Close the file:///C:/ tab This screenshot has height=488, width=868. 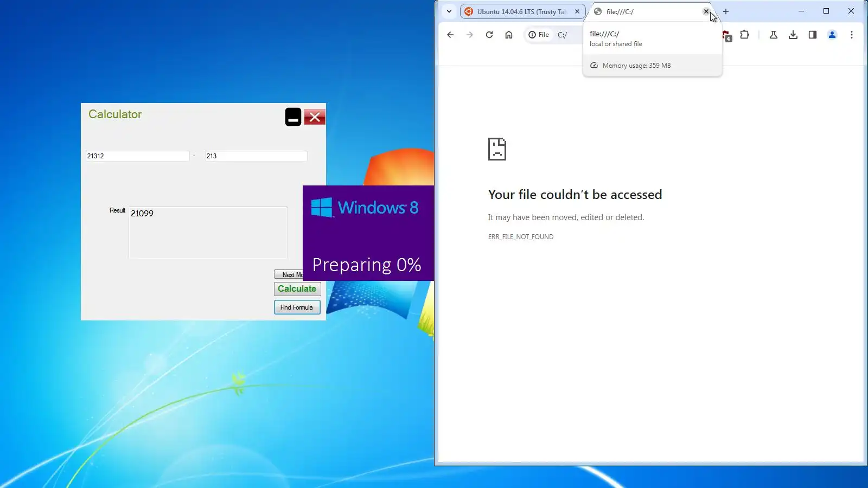(706, 11)
